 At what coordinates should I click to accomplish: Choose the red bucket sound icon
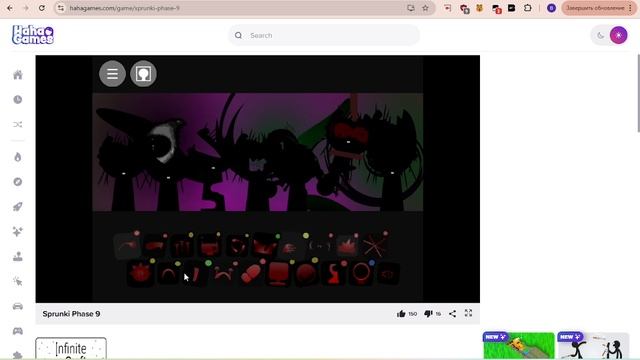[x=210, y=246]
